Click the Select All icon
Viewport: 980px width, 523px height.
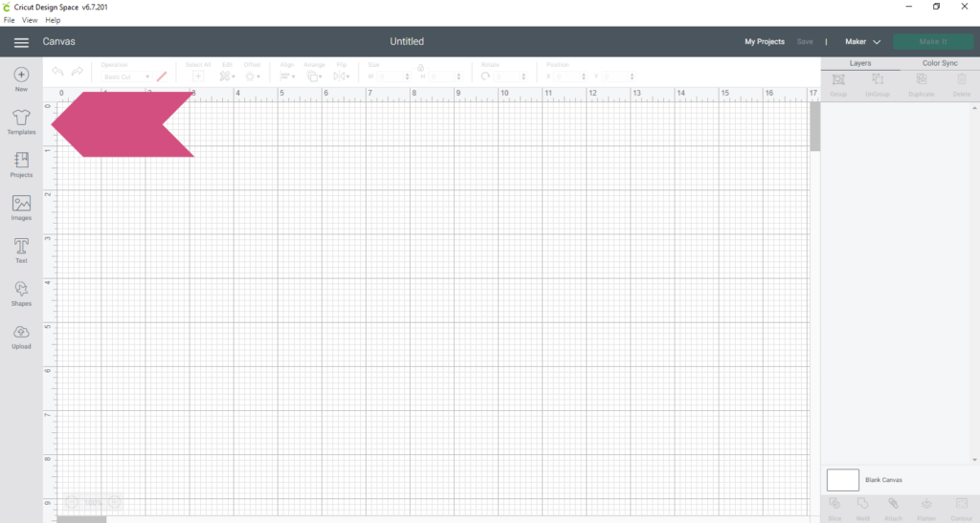tap(198, 76)
